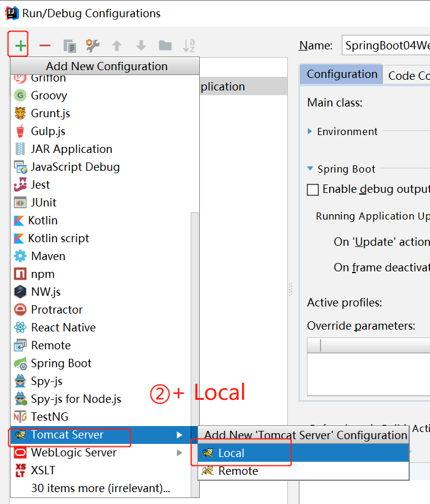Click the Move Down arrow icon
The height and width of the screenshot is (504, 430).
141,46
